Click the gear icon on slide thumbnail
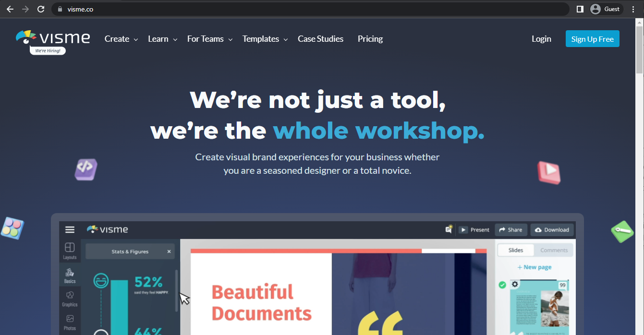This screenshot has width=644, height=335. coord(515,284)
